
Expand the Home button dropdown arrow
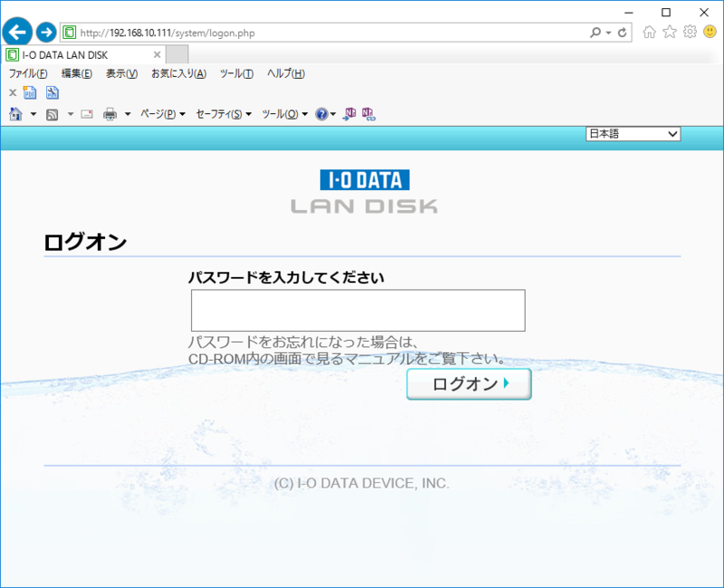pyautogui.click(x=33, y=114)
